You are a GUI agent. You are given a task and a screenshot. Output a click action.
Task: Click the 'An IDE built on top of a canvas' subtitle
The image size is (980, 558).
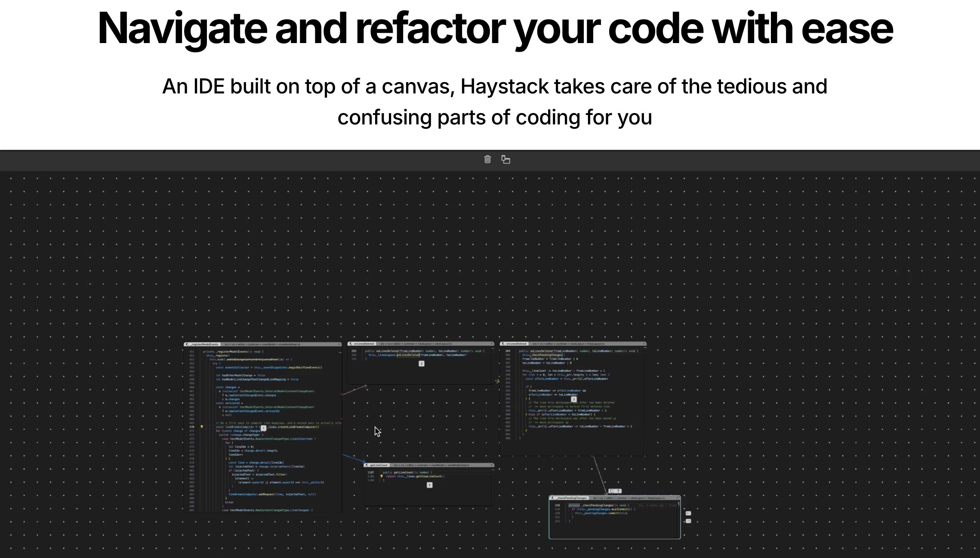pyautogui.click(x=495, y=102)
